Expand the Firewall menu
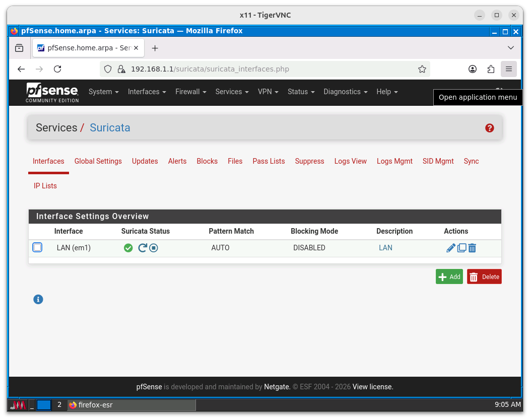The width and height of the screenshot is (530, 420). (190, 92)
